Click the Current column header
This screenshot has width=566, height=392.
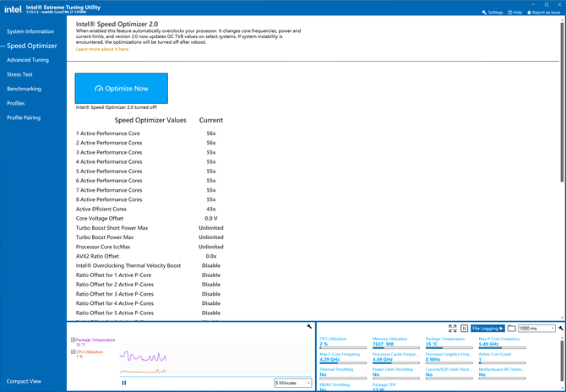pos(211,120)
